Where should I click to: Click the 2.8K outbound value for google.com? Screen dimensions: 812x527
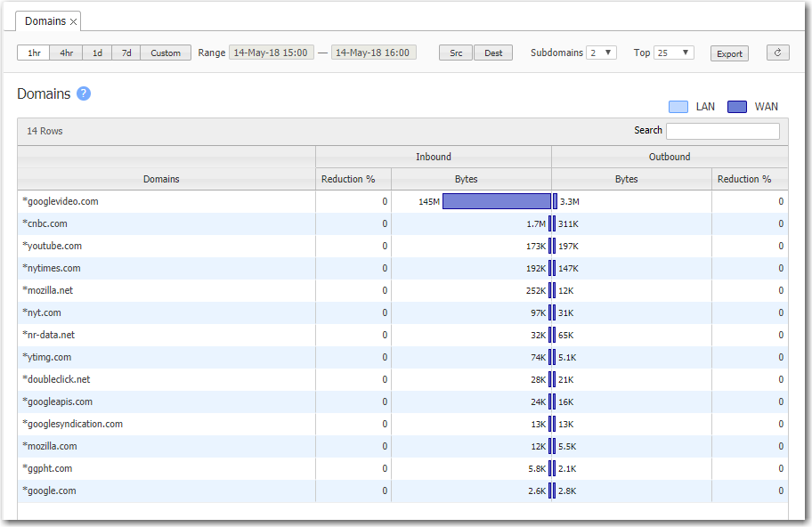pos(567,491)
